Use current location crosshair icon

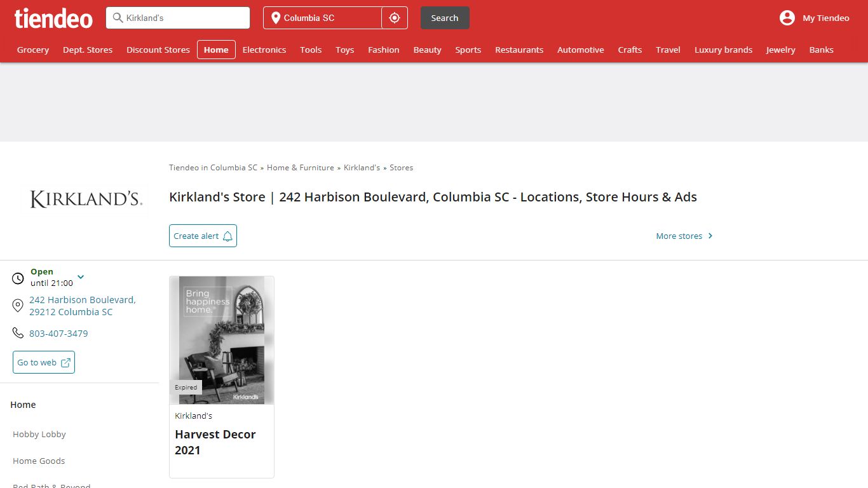395,18
